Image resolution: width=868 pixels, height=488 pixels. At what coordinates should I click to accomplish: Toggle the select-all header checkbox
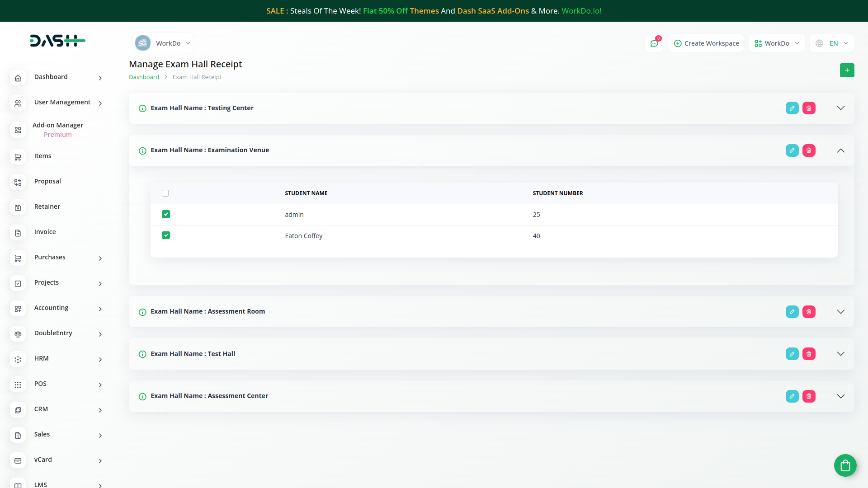[x=165, y=193]
